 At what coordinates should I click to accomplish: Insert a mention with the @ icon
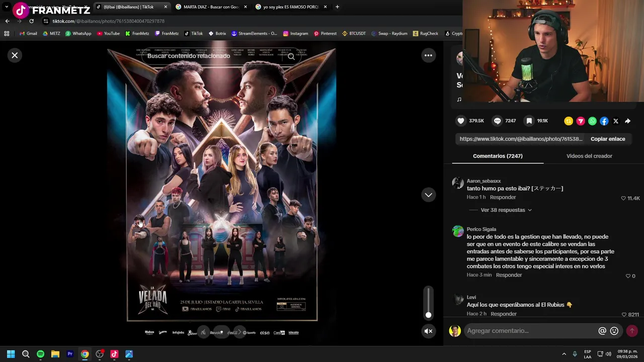(x=602, y=331)
